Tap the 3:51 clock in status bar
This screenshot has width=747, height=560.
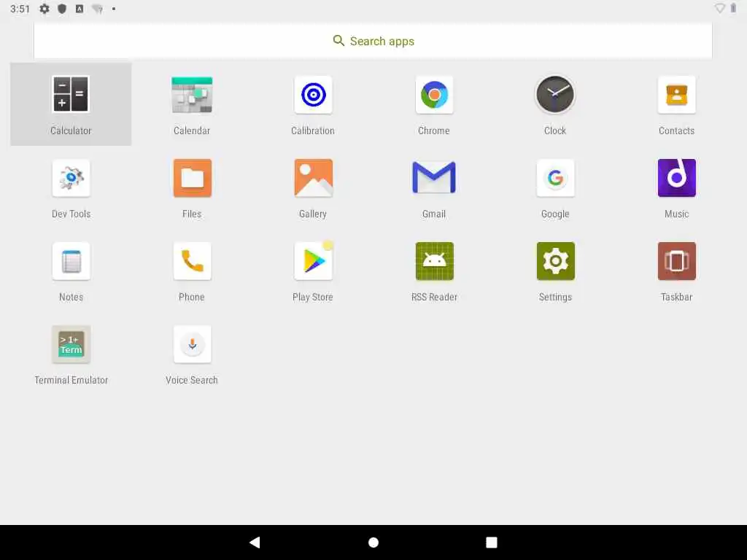[x=20, y=9]
